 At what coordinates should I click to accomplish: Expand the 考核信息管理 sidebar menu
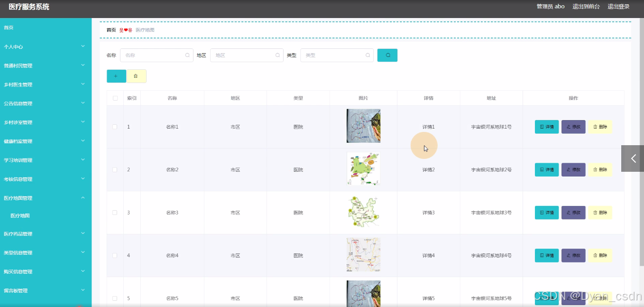pos(46,179)
